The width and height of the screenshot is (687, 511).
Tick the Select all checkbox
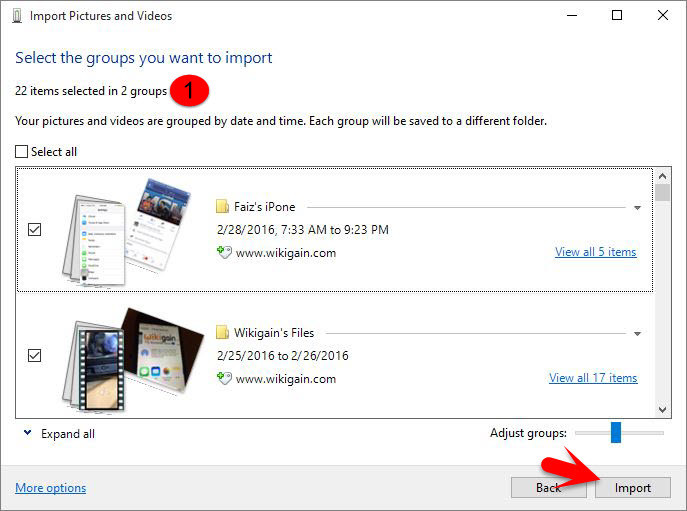click(x=21, y=152)
